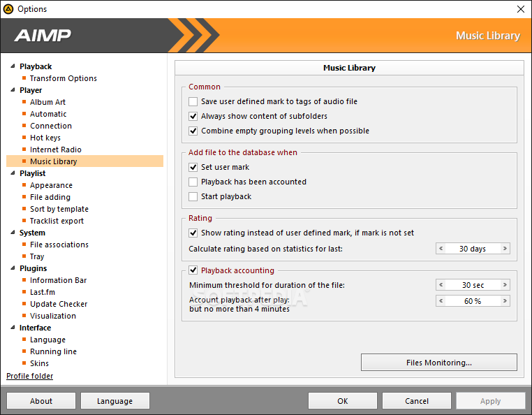Viewport: 532px width, 415px height.
Task: Click the Cancel button
Action: click(x=417, y=401)
